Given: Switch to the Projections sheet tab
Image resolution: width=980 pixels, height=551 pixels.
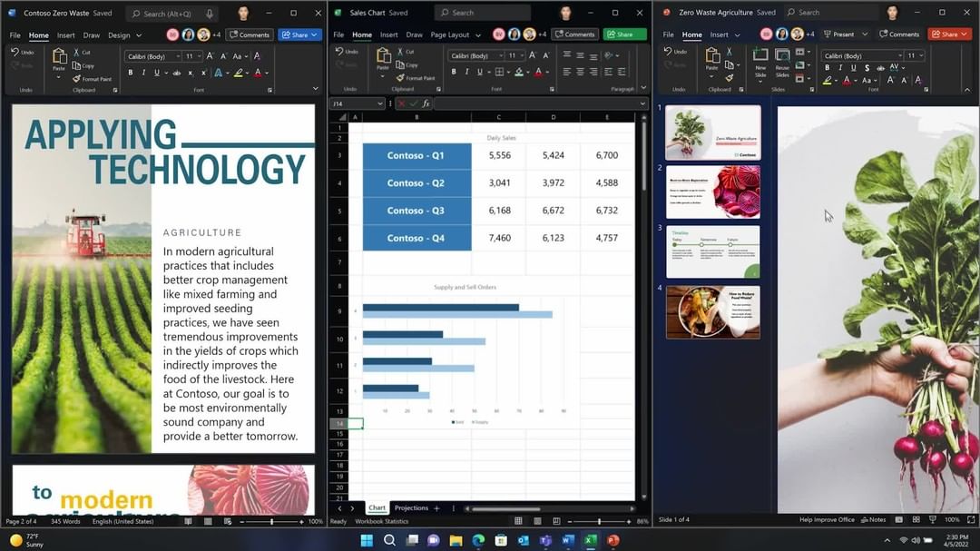Looking at the screenshot, I should coord(411,508).
